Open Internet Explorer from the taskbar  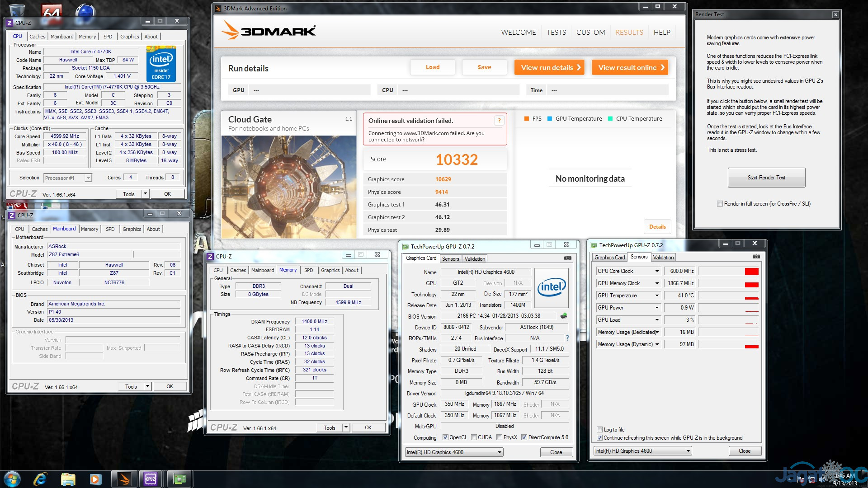point(40,479)
